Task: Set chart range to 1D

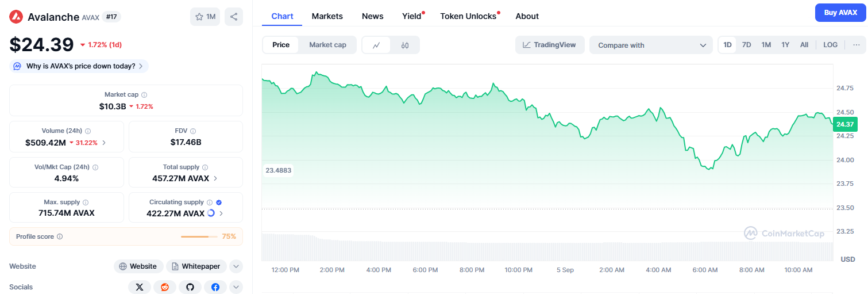Action: coord(728,45)
